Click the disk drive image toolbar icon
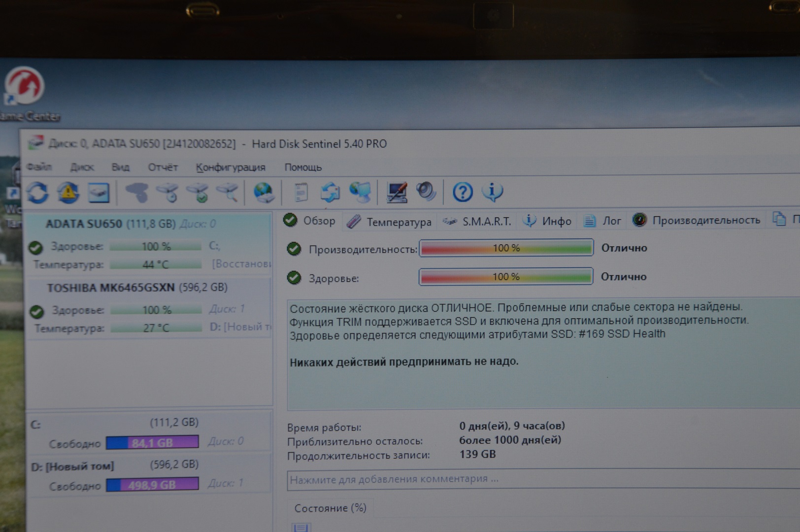 tap(99, 192)
